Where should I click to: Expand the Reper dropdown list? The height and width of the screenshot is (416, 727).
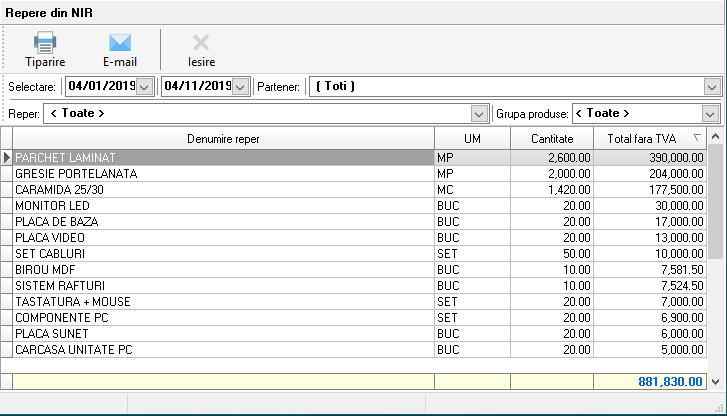(478, 113)
